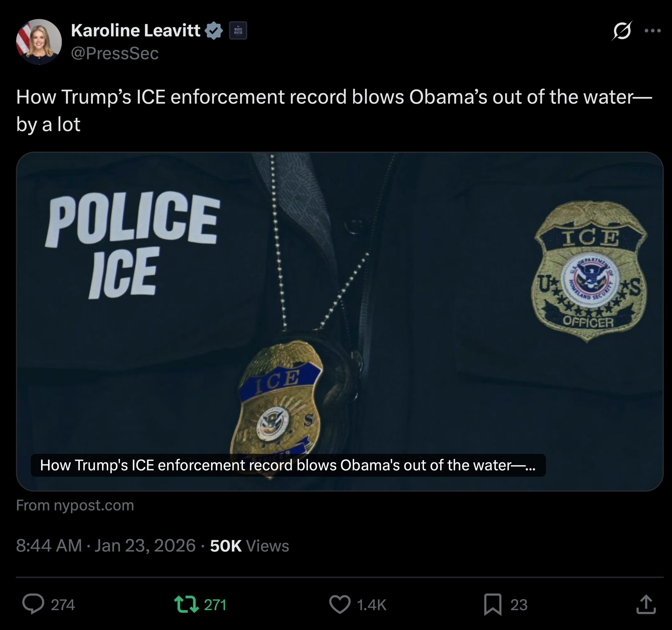Open the 50K Views analytics
Screen dimensions: 672x630
pos(249,546)
